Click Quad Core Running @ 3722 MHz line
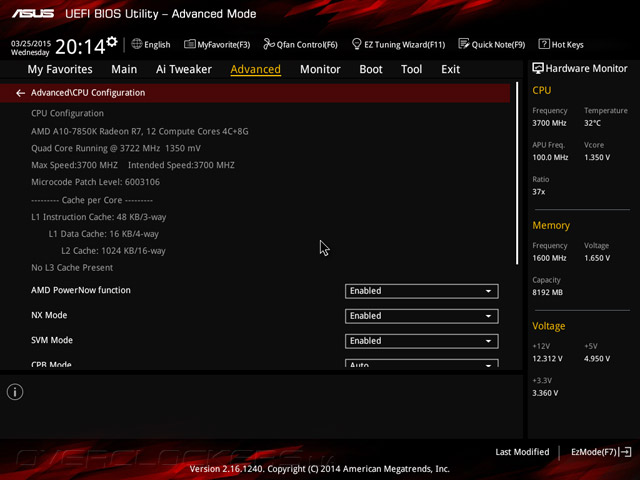Image resolution: width=640 pixels, height=480 pixels. tap(116, 148)
